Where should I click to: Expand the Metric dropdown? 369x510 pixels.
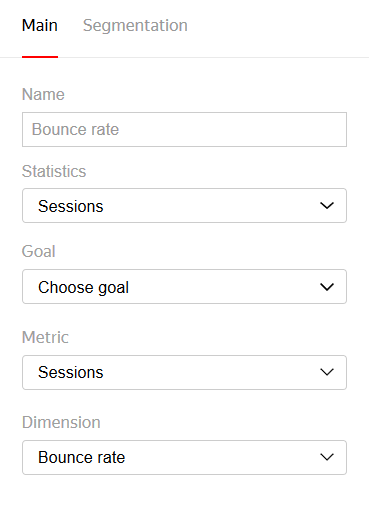click(184, 372)
